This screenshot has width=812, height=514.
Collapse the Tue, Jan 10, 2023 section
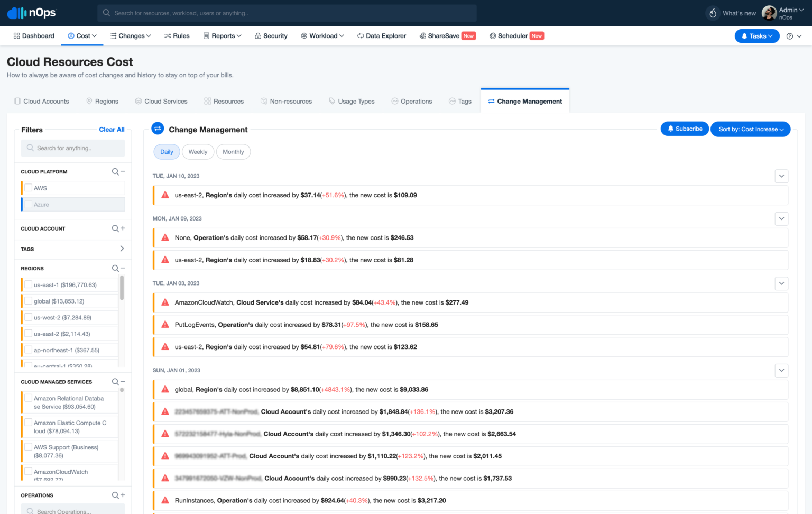(781, 176)
